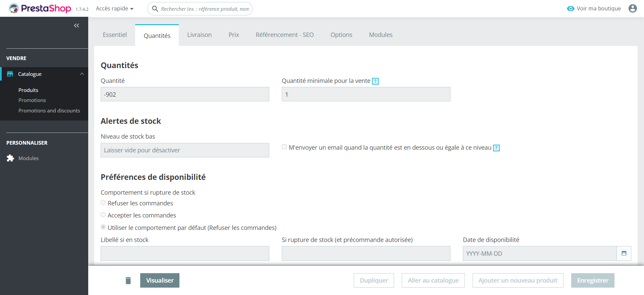Click the Quantité input field
Viewport: 644px width, 295px height.
(x=185, y=94)
